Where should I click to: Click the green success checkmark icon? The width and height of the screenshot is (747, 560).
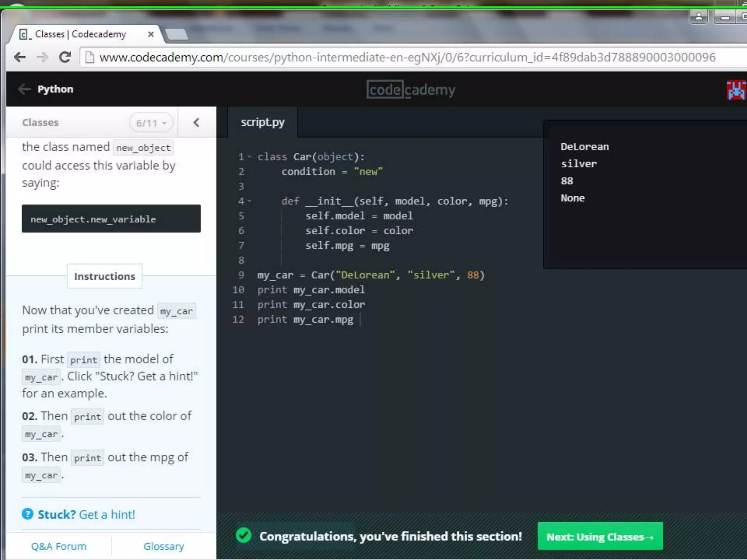tap(244, 536)
